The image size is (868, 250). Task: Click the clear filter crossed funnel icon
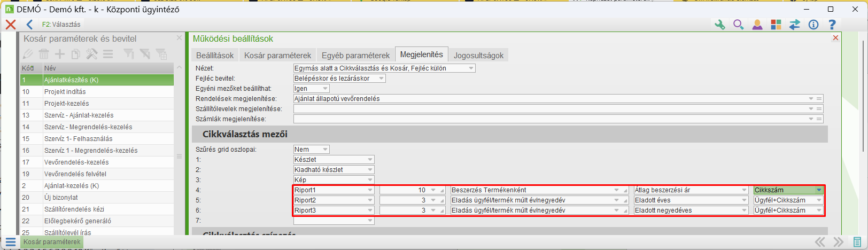[x=145, y=54]
